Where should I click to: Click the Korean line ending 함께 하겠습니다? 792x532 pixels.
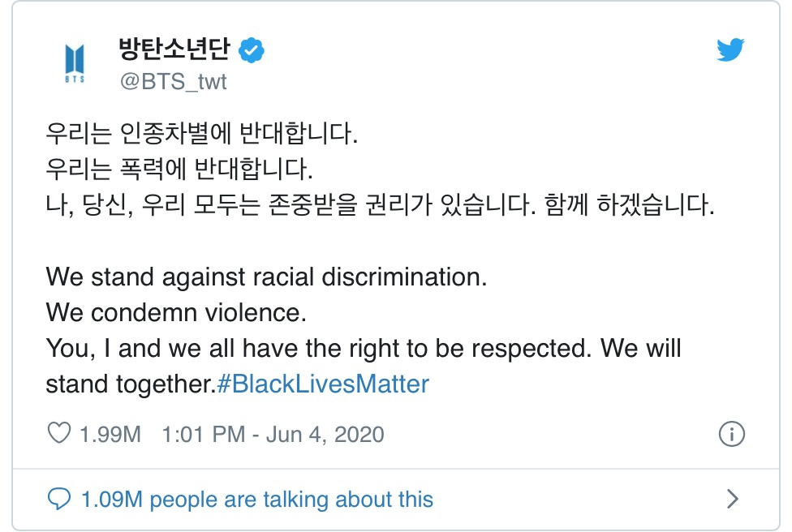(380, 204)
